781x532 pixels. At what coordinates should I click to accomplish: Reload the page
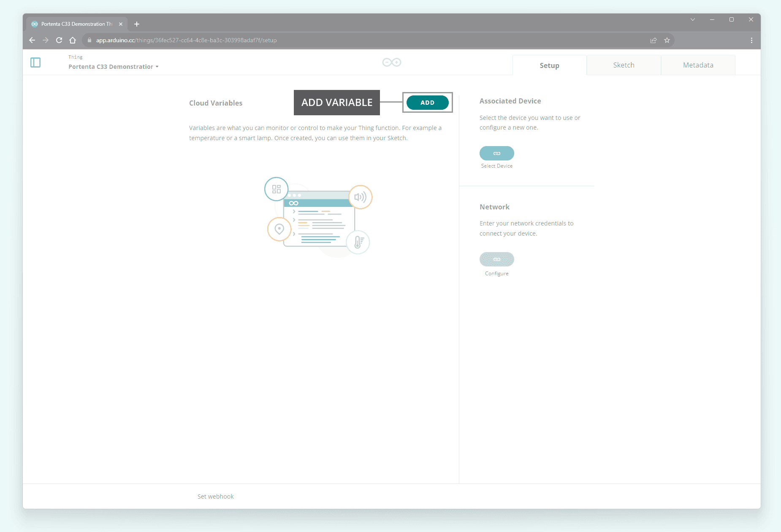59,41
